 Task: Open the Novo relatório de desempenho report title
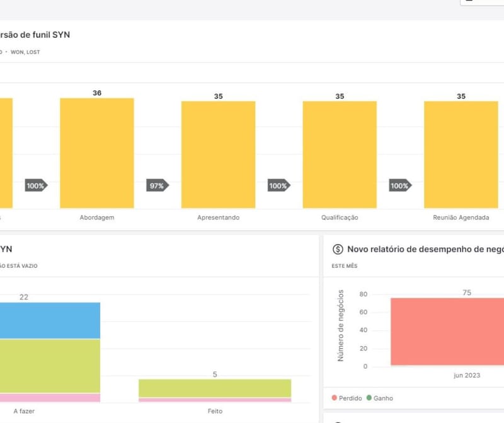tap(425, 249)
